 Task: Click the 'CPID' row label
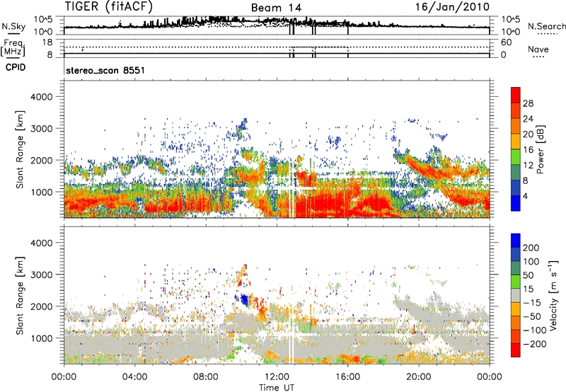(x=16, y=67)
